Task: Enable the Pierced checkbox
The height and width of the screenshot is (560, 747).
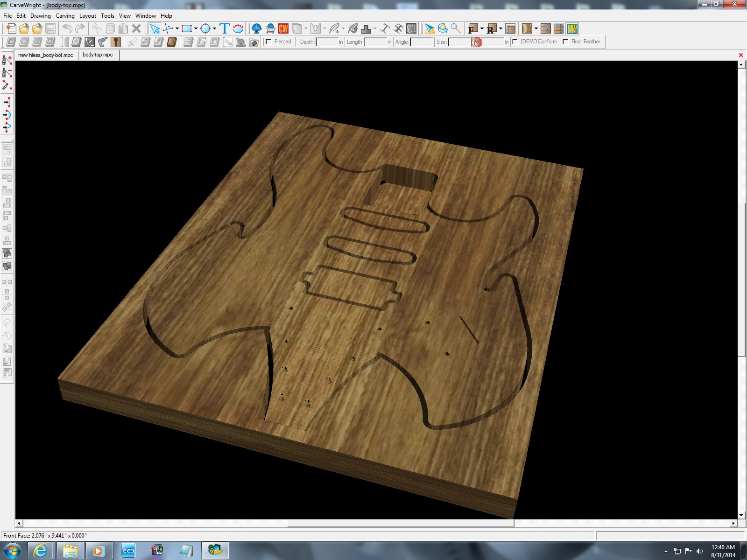Action: 268,42
